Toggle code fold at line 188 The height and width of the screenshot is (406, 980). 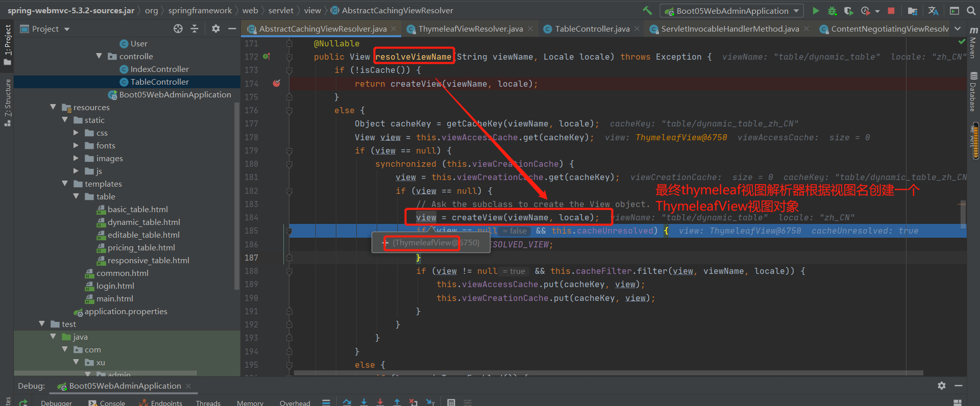pyautogui.click(x=289, y=271)
